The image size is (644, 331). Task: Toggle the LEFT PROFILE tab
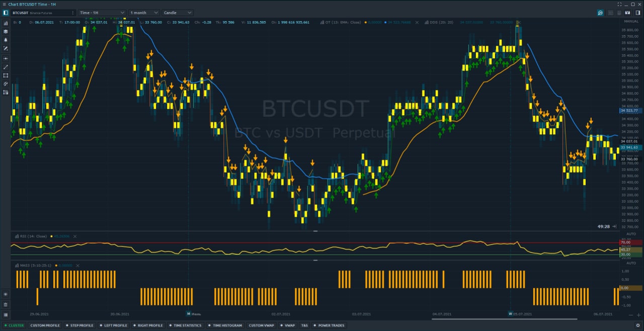114,325
